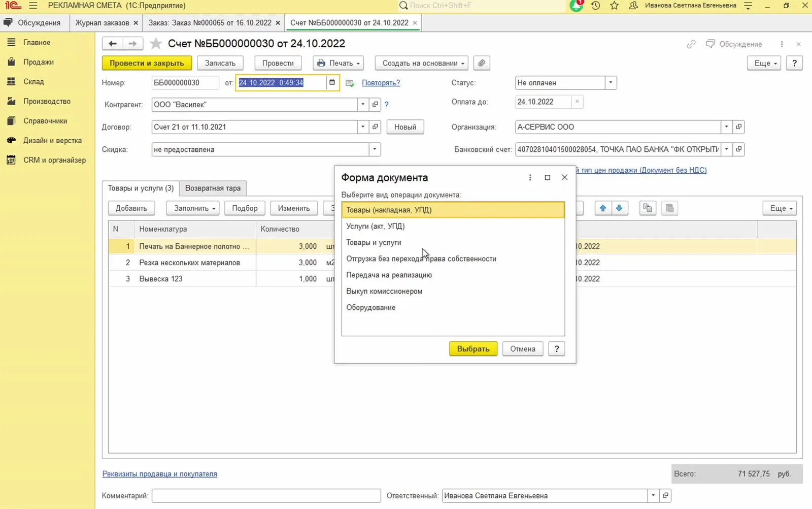
Task: Click the Повторять? link
Action: (381, 83)
